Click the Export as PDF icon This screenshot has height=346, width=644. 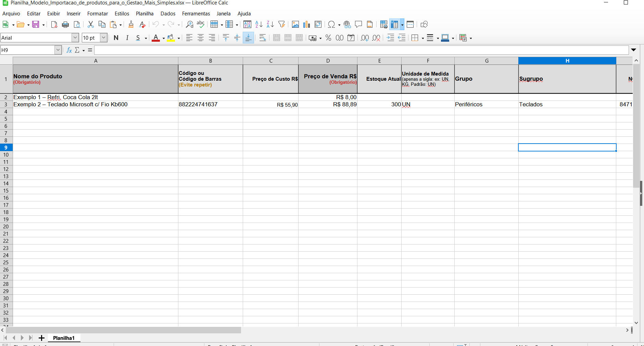pyautogui.click(x=54, y=24)
